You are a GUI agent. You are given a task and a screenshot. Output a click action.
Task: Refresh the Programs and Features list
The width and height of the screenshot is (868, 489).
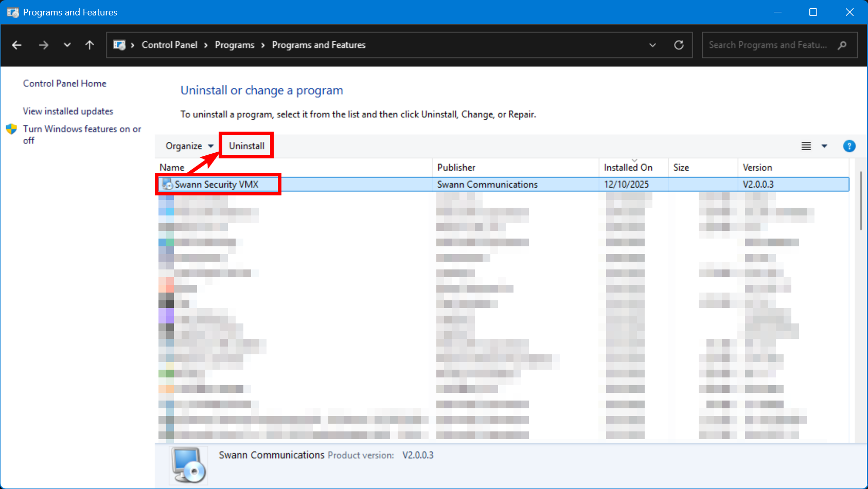[679, 45]
